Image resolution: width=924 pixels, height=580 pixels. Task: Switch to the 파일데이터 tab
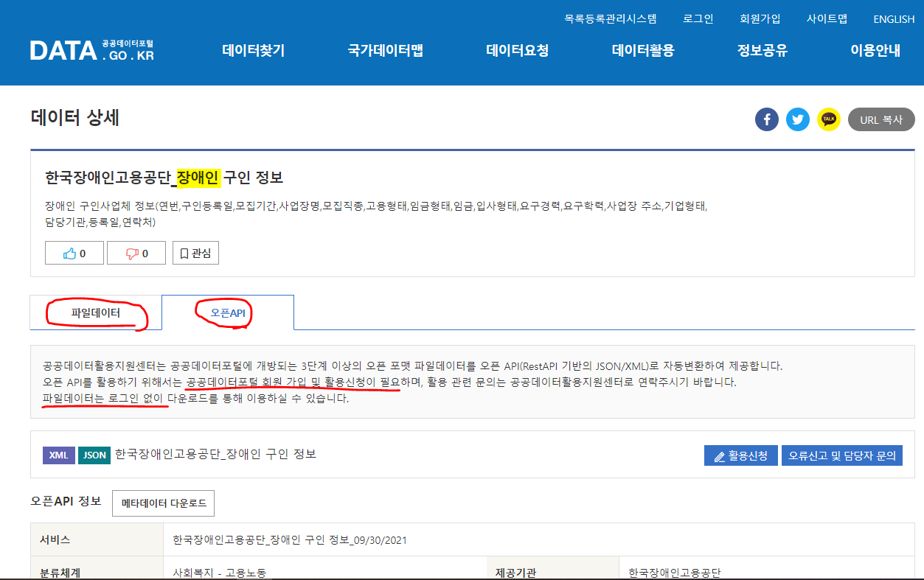point(96,312)
